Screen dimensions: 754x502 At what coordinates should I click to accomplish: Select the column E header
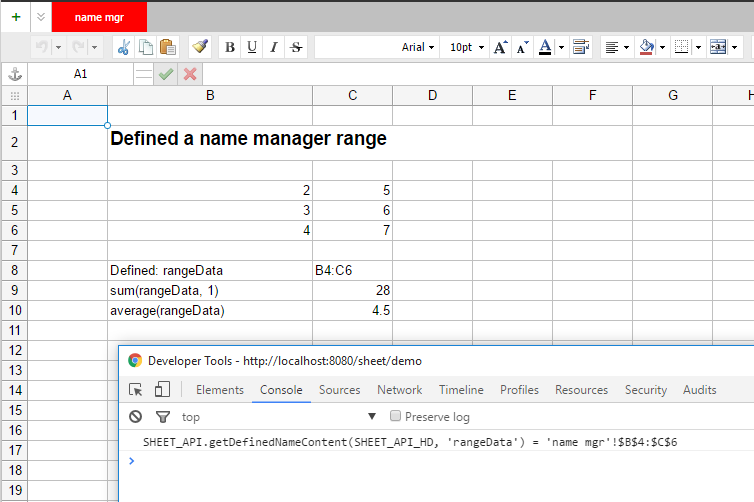coord(512,96)
